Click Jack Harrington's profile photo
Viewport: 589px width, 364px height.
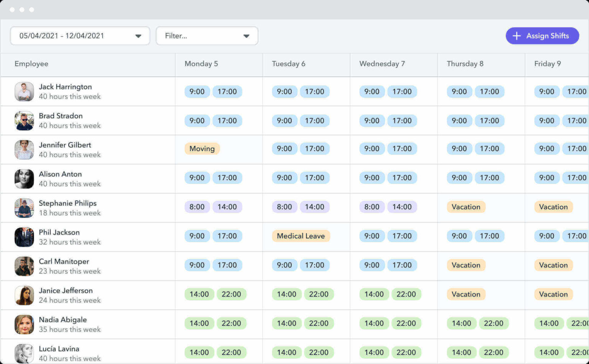[x=24, y=91]
